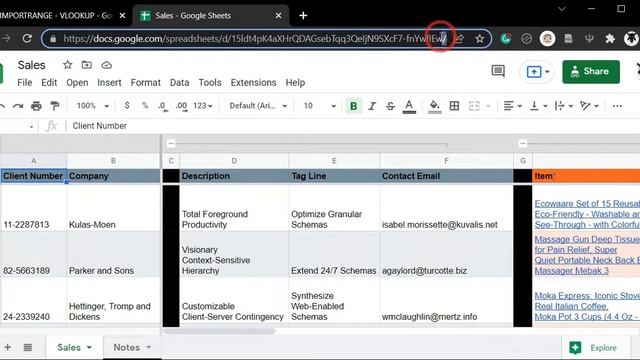The image size is (640, 360).
Task: Switch to IMPORTRANGE - VLOOKUP browser tab
Action: [x=57, y=16]
